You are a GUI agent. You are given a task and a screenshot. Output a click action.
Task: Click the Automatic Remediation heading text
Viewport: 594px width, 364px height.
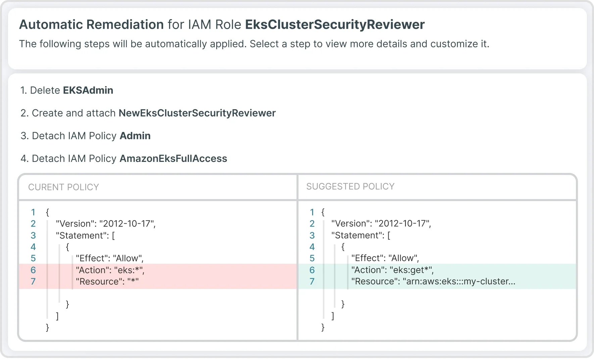92,25
